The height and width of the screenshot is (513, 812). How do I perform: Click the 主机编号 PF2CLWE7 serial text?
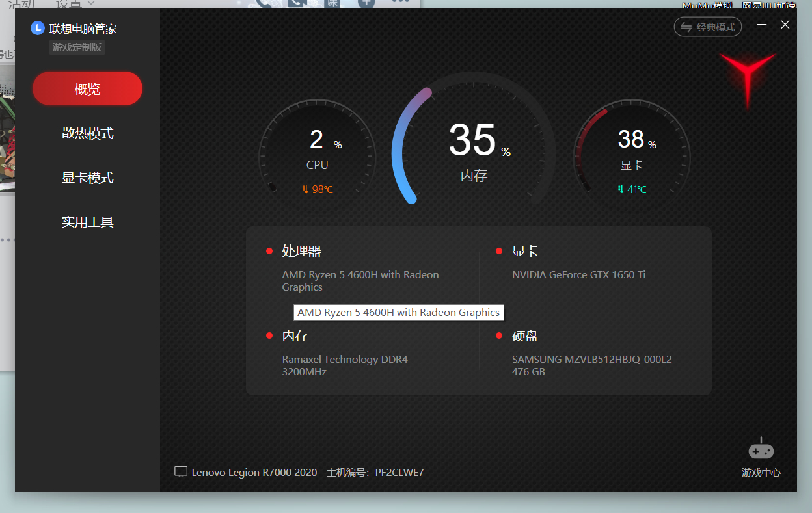pyautogui.click(x=375, y=472)
